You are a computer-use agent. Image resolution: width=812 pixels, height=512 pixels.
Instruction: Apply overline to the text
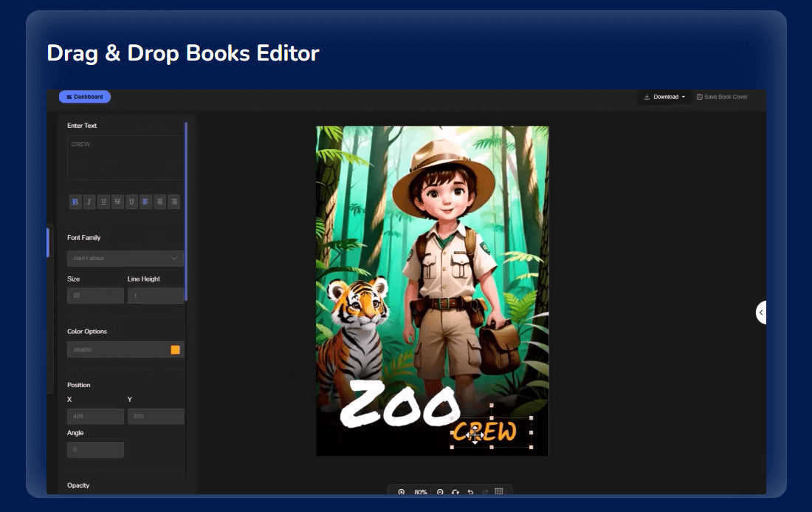(131, 201)
